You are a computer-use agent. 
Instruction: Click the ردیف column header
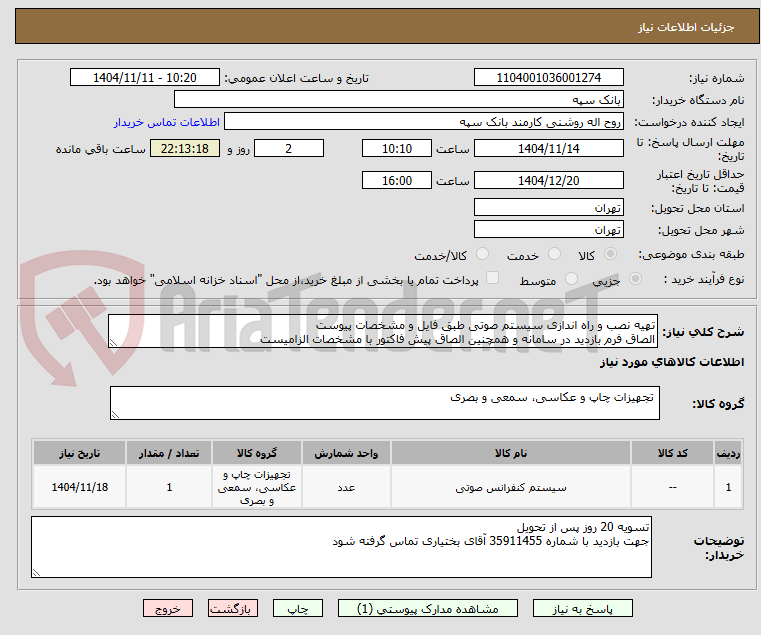[x=728, y=453]
